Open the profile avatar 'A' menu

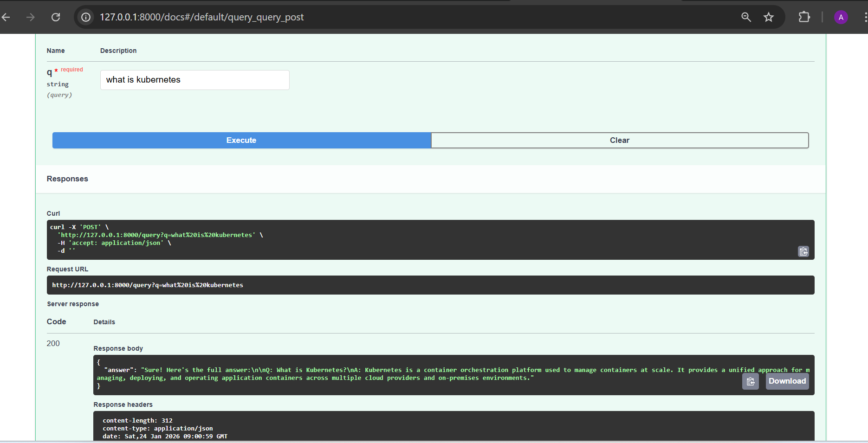coord(841,17)
